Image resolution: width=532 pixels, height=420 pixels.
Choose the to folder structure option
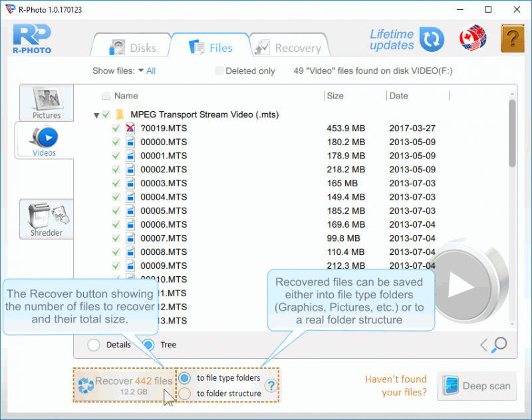point(185,393)
